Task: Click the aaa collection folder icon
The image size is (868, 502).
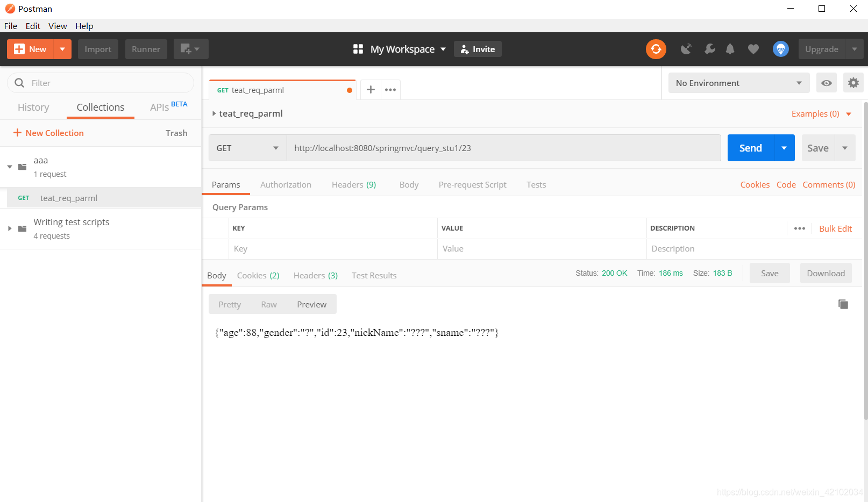Action: (23, 167)
